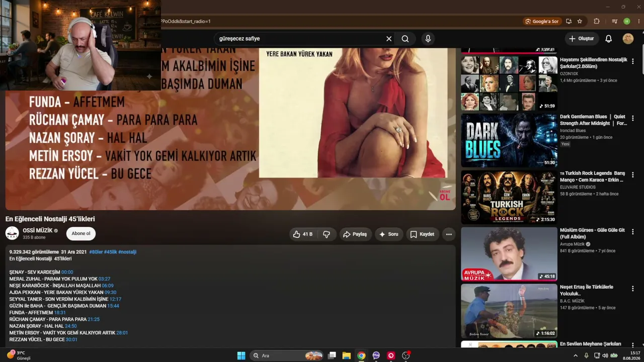The image size is (644, 362).
Task: Open options menu for Müslüm Gürses video
Action: (633, 232)
